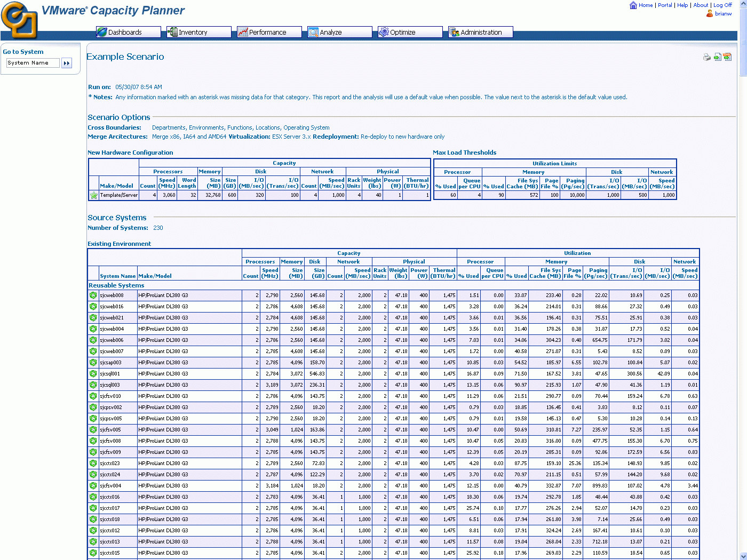747x560 pixels.
Task: Open the Administration section
Action: pyautogui.click(x=480, y=31)
